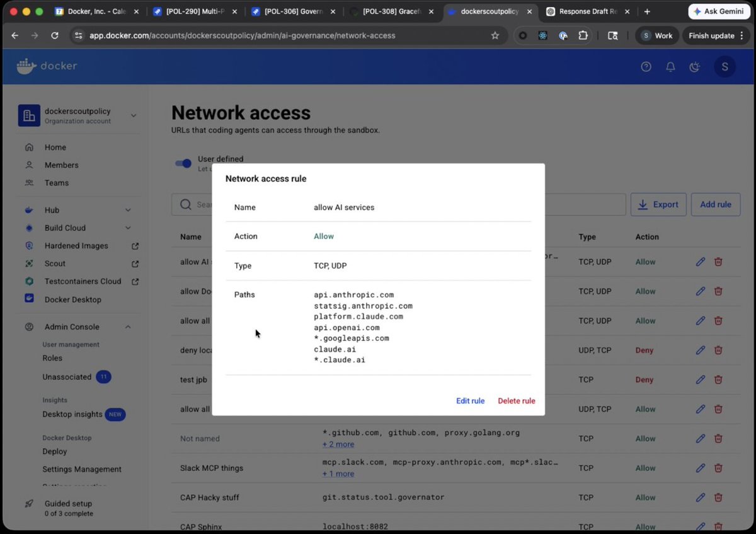Click the Ask Gemini button
This screenshot has width=756, height=534.
click(x=720, y=11)
